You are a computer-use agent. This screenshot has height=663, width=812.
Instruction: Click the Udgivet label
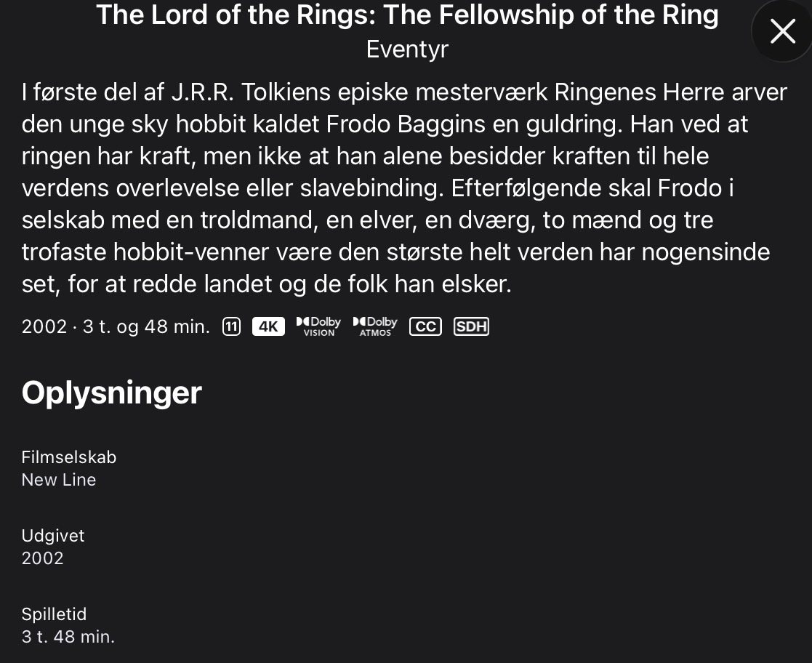point(53,535)
